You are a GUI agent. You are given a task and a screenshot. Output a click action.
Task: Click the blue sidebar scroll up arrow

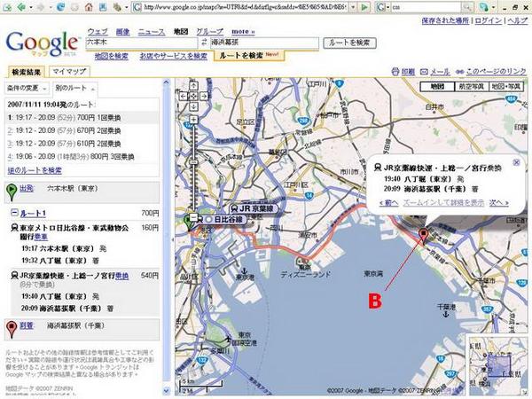pyautogui.click(x=167, y=82)
